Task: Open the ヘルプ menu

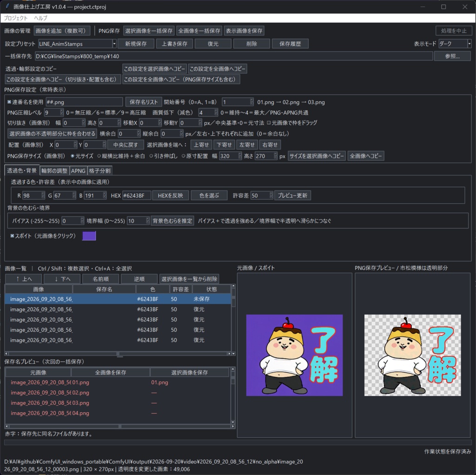Action: pyautogui.click(x=40, y=18)
